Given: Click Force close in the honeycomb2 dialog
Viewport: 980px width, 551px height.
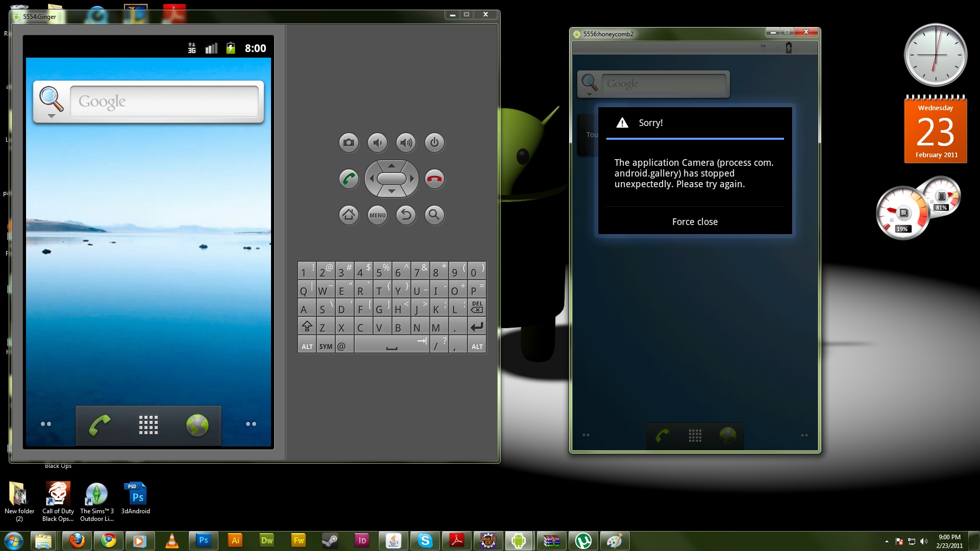Looking at the screenshot, I should tap(695, 221).
